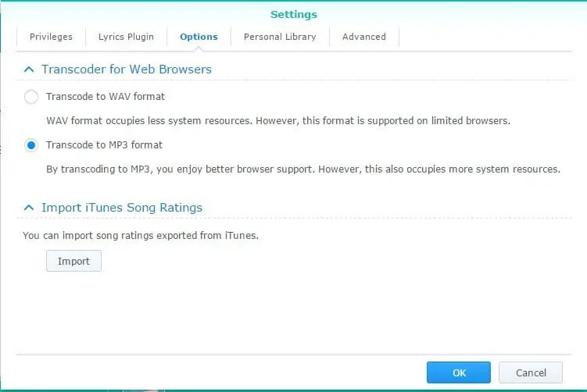Switch to the Privileges tab
587x392 pixels.
(x=51, y=37)
